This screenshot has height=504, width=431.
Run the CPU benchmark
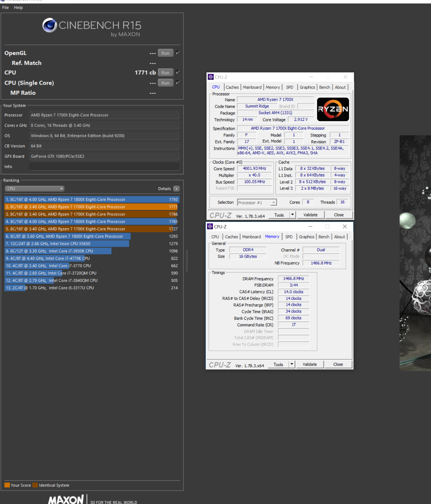tap(166, 73)
